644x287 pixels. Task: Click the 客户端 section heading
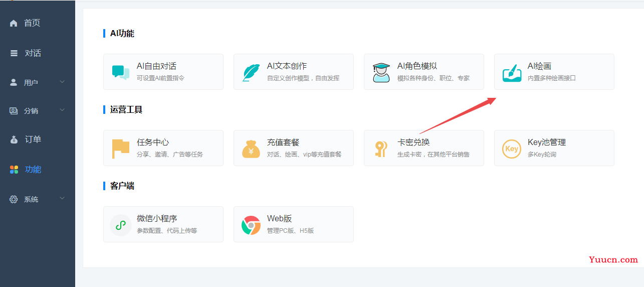click(x=122, y=186)
